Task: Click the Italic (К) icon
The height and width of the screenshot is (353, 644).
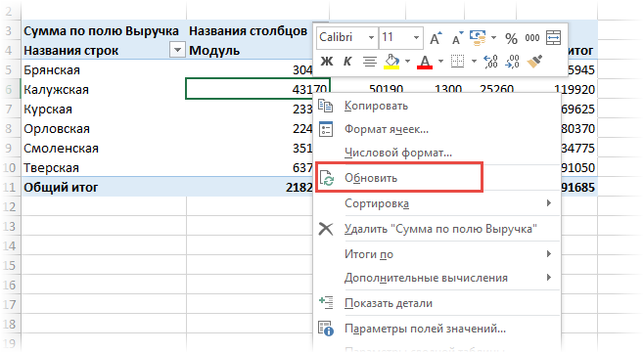Action: 347,62
